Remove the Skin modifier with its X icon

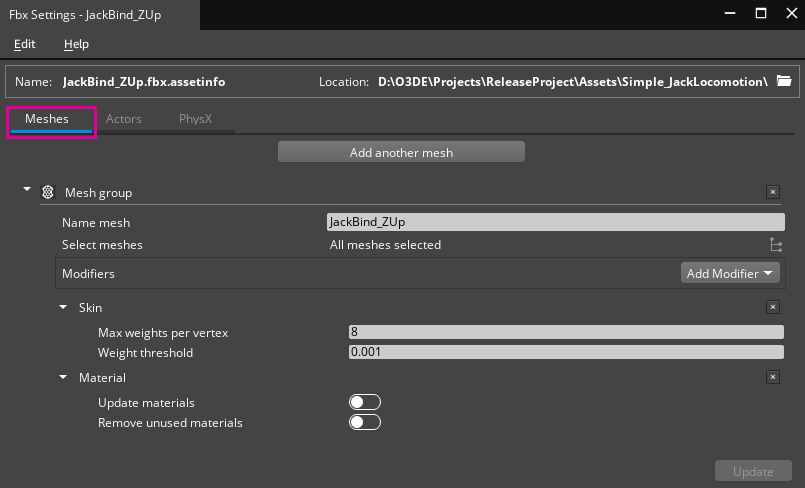tap(772, 308)
